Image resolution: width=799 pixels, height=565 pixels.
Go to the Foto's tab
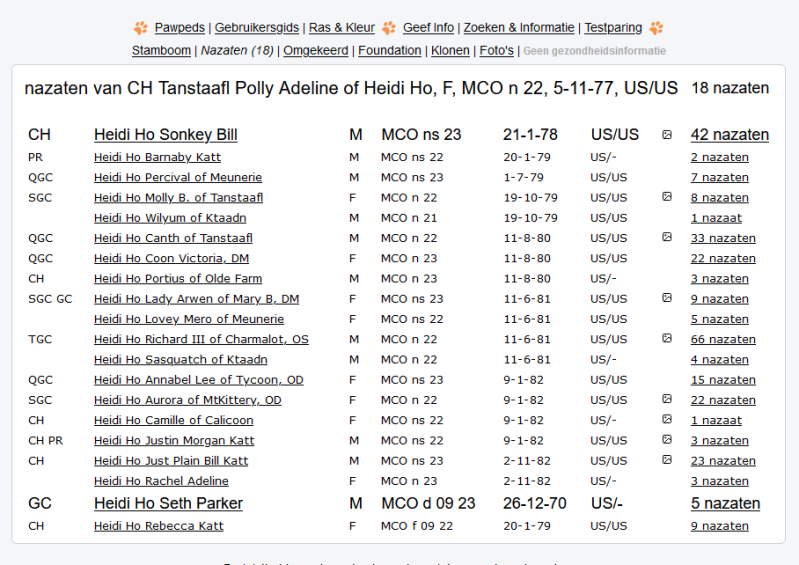(x=496, y=50)
